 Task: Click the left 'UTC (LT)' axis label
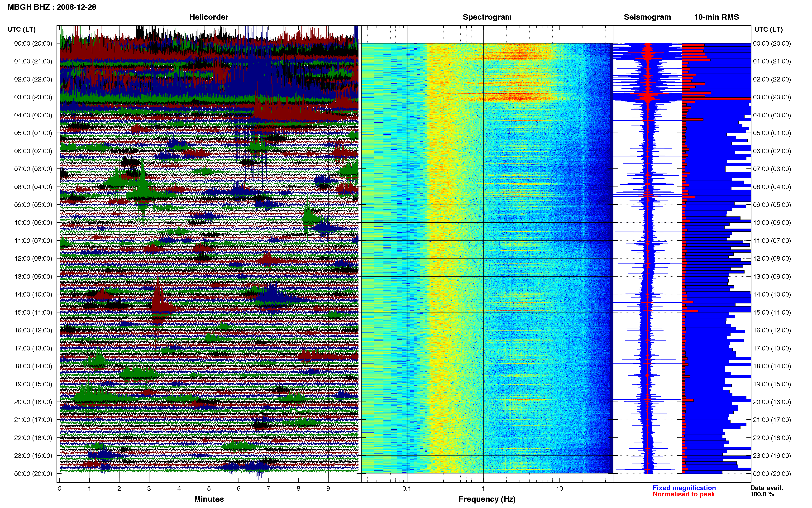click(x=21, y=29)
